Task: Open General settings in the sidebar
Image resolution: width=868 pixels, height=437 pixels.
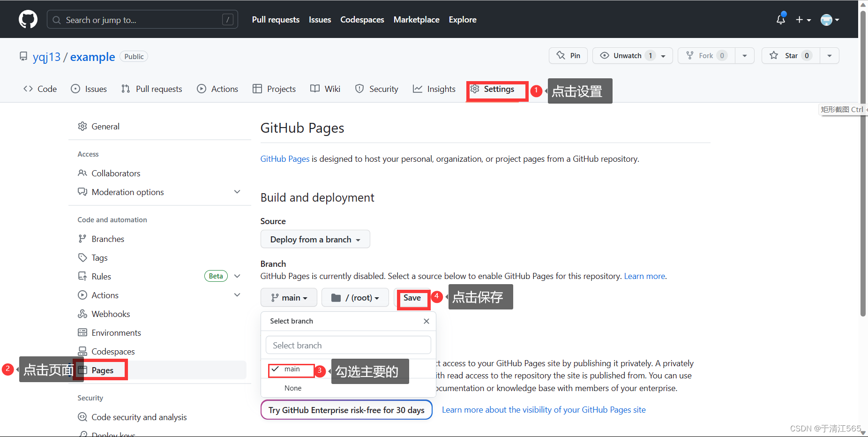Action: point(159,127)
